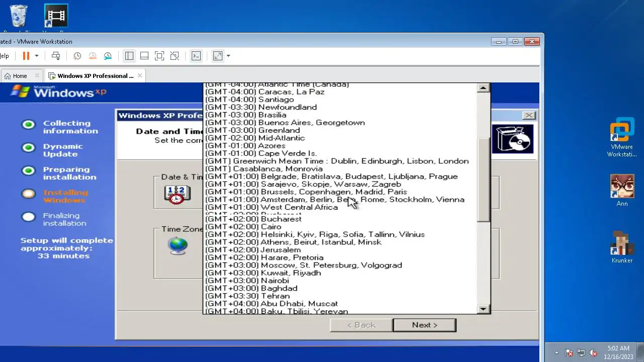Viewport: 644px width, 362px height.
Task: Open Action Center flag in tray
Action: tap(569, 352)
